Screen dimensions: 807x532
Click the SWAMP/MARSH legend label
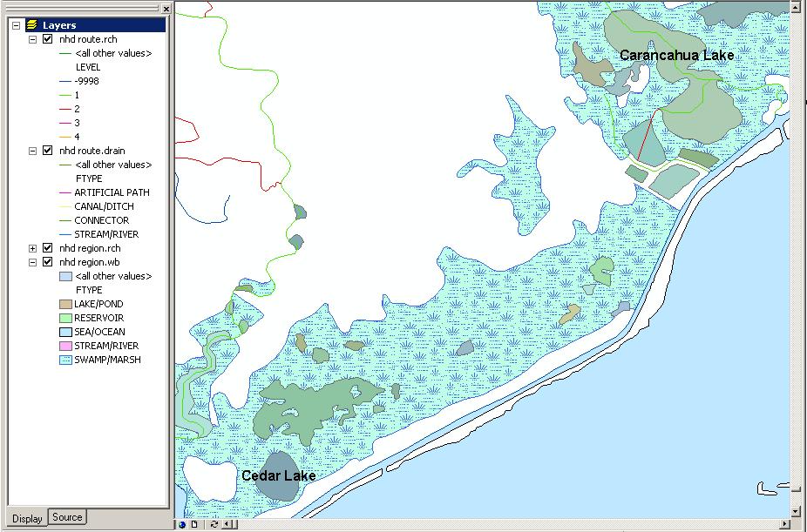pos(107,360)
